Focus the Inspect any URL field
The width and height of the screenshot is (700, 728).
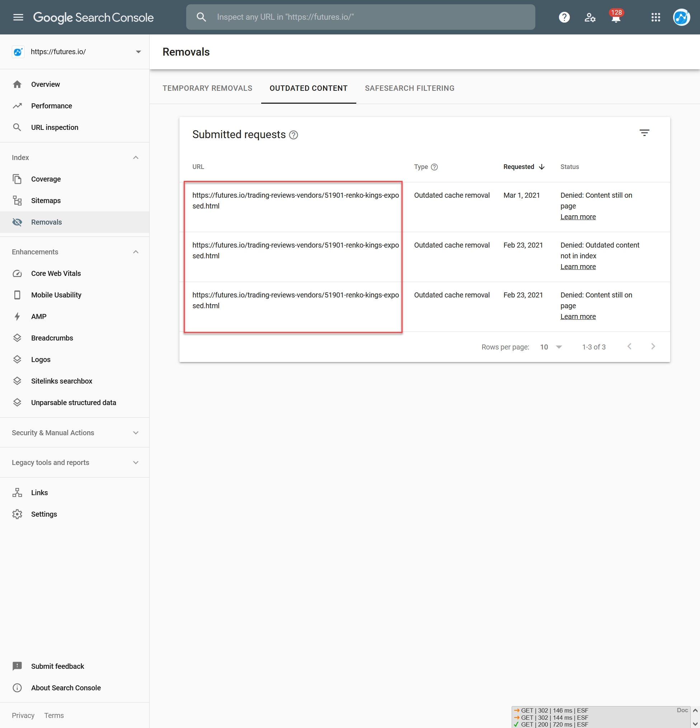(360, 17)
